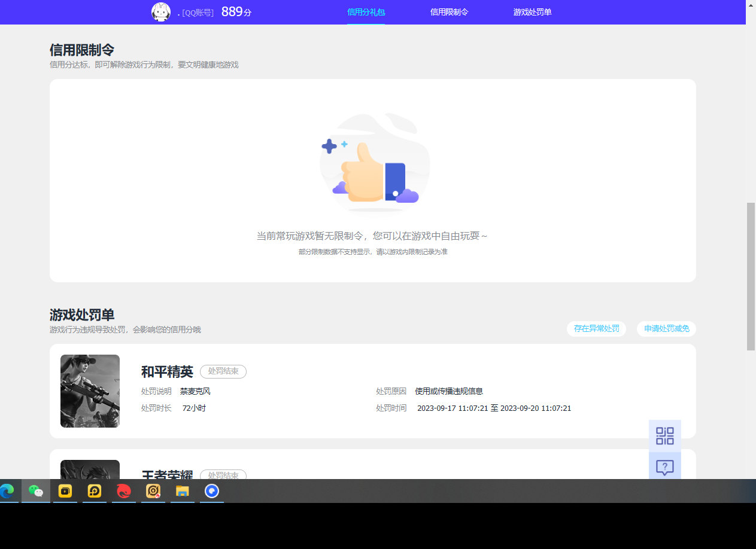Click the 和平精英 game thumbnail
The image size is (756, 549).
(x=90, y=391)
